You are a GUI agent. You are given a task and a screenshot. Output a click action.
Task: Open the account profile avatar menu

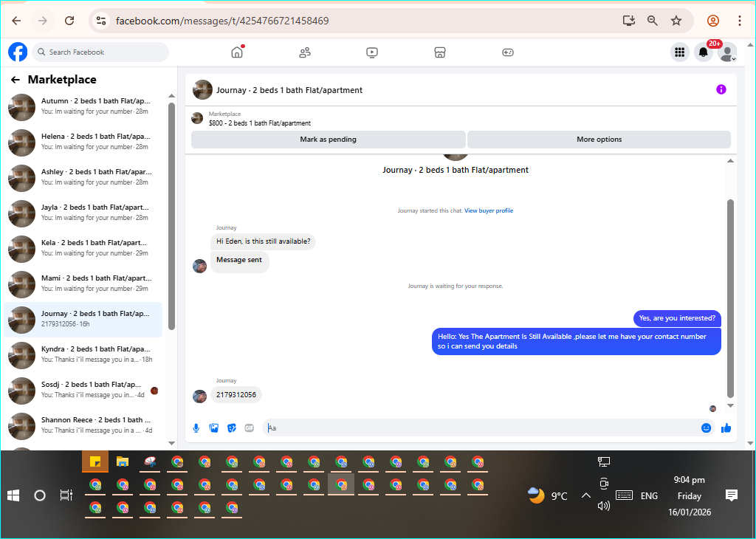coord(727,52)
